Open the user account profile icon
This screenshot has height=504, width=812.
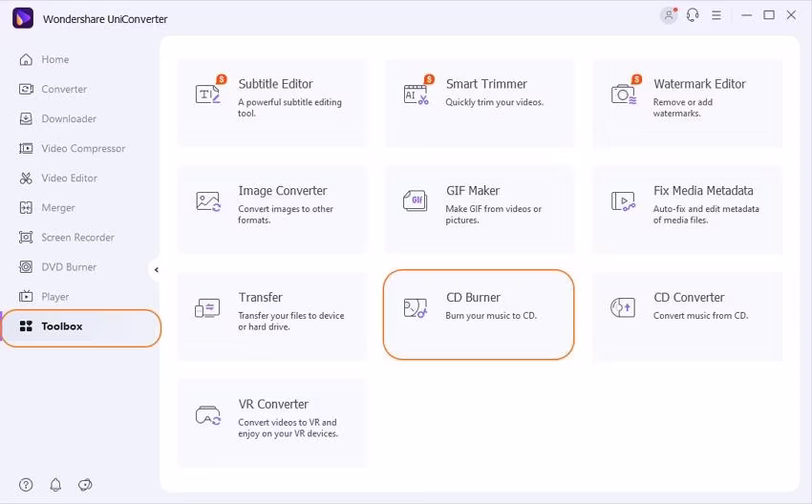(668, 15)
